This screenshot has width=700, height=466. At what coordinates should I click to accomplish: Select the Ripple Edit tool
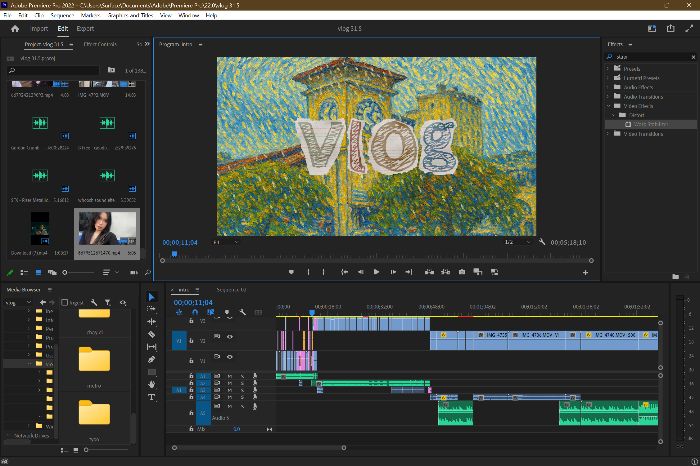[151, 321]
